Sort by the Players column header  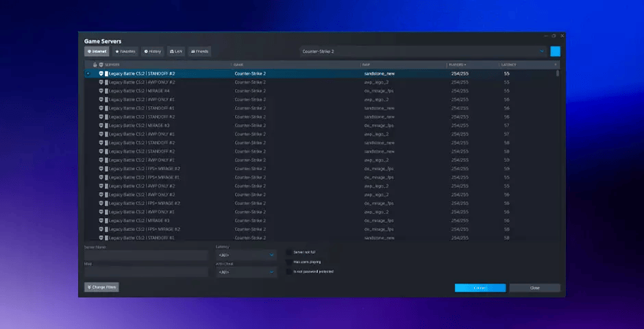(x=457, y=65)
